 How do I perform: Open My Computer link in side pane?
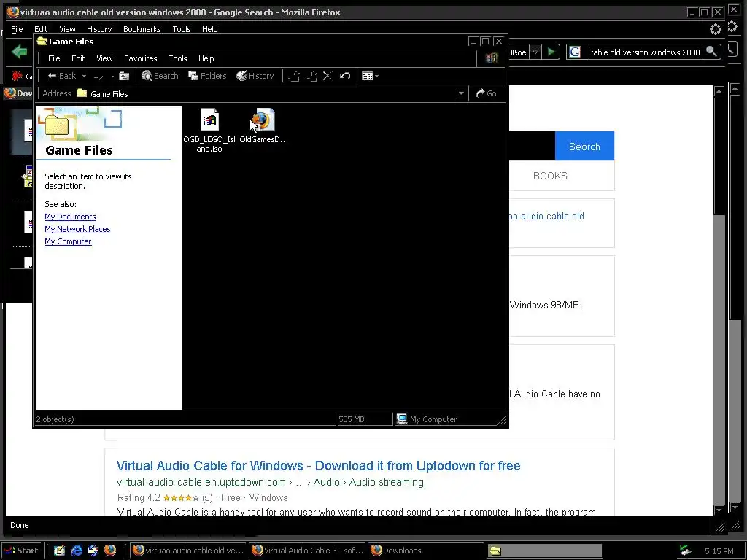[68, 241]
